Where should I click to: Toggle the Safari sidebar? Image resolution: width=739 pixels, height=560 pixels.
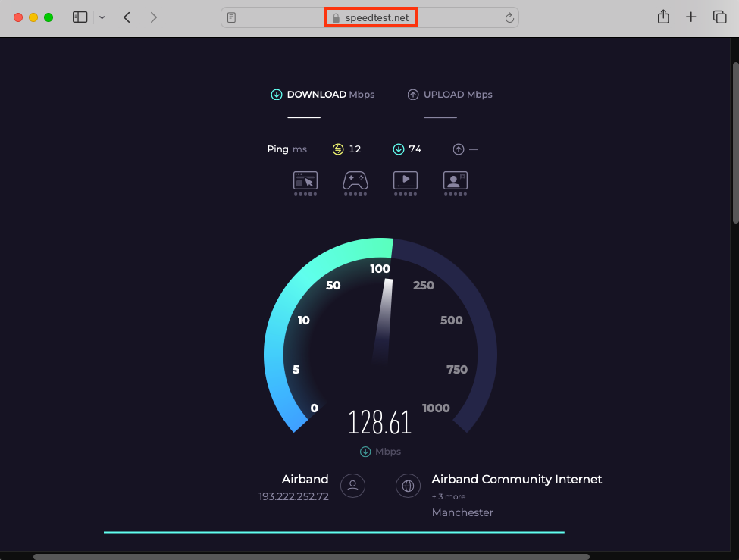click(80, 16)
